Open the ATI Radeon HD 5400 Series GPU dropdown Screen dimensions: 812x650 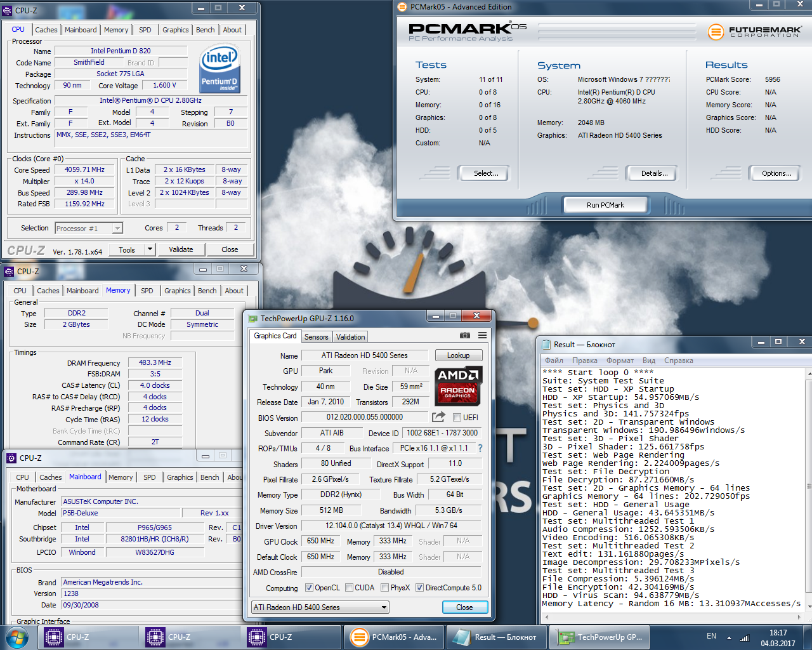pyautogui.click(x=320, y=607)
